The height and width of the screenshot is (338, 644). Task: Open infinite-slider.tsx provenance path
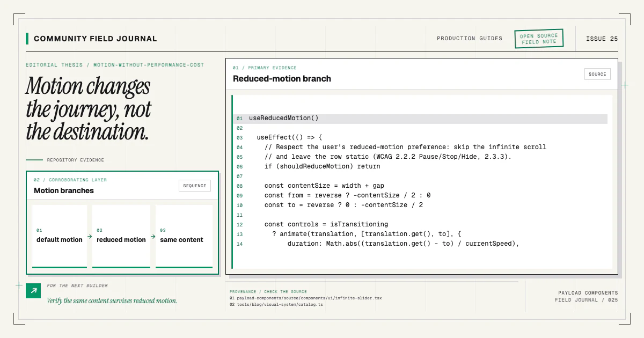(x=305, y=298)
